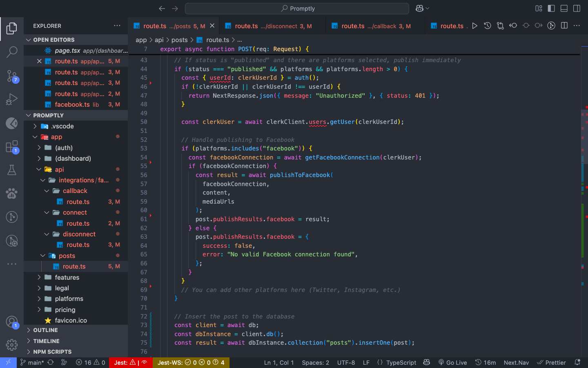Viewport: 588px width, 368px height.
Task: Open the main* branch picker
Action: 35,362
